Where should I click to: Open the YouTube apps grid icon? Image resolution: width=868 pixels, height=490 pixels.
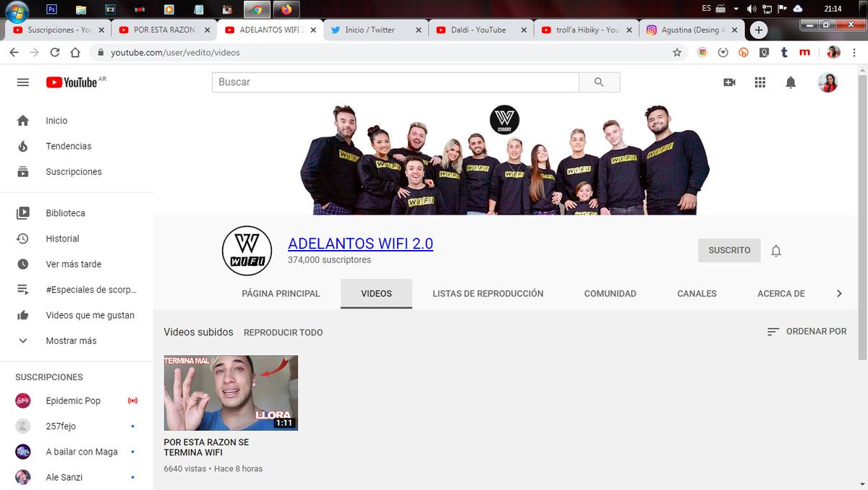coord(759,82)
